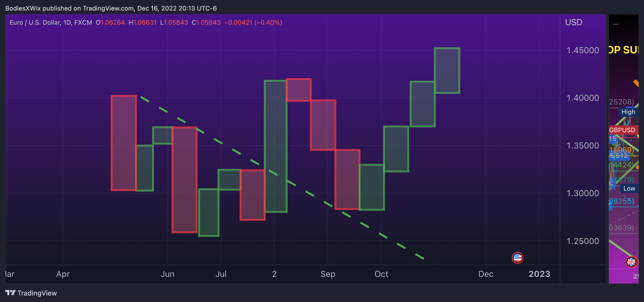This screenshot has height=302, width=644.
Task: Click the 1.35000 price axis label
Action: 583,146
